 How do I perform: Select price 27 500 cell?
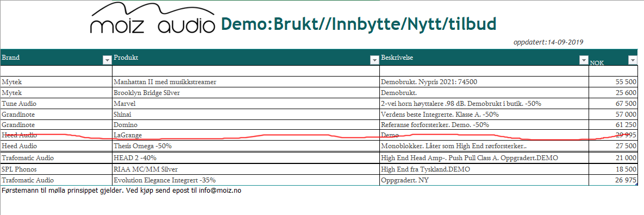pos(613,146)
